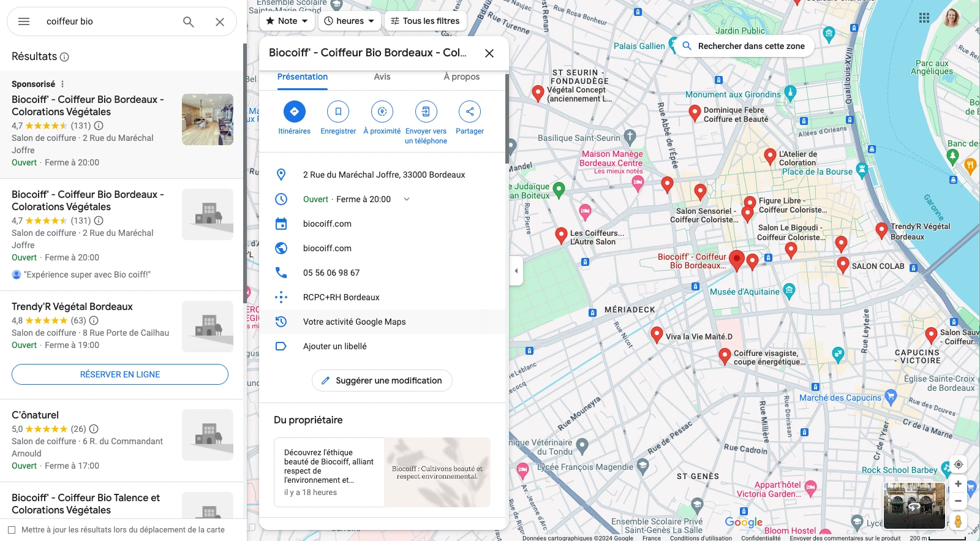The width and height of the screenshot is (980, 541).
Task: Open Sponsorisé three-dot options
Action: (x=62, y=84)
